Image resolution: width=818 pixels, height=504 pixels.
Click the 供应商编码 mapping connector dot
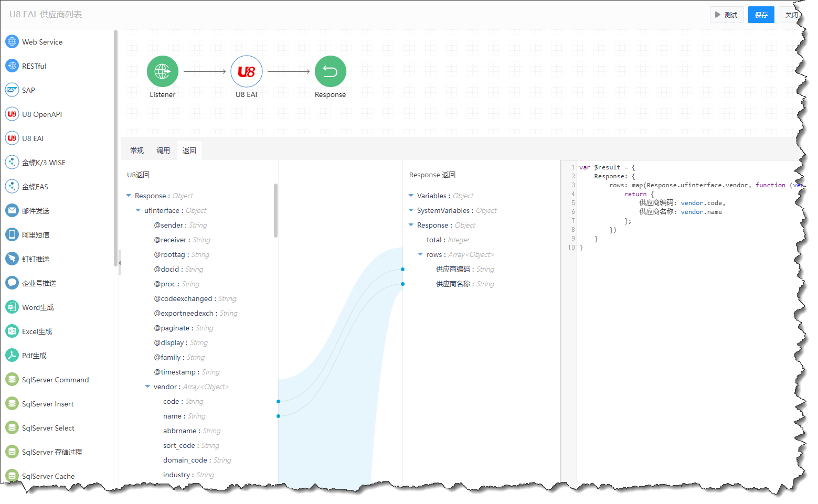(x=402, y=269)
